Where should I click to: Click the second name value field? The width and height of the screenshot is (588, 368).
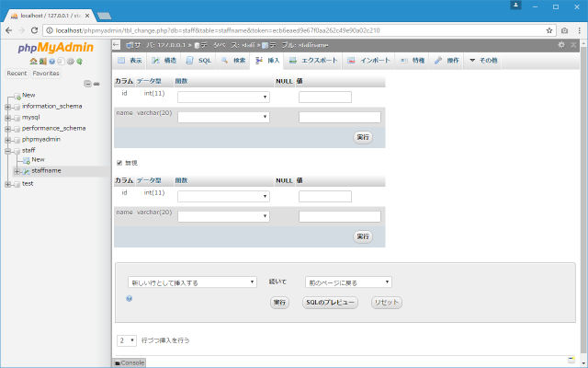click(340, 216)
